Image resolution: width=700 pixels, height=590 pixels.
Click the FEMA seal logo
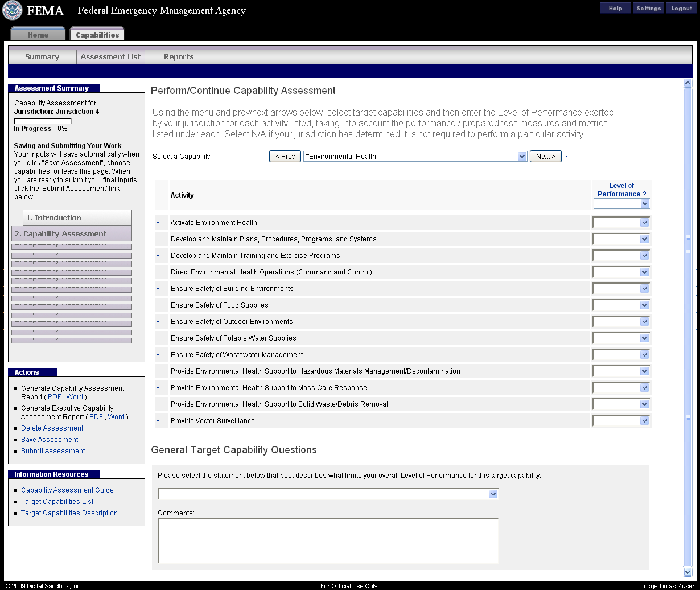point(13,10)
